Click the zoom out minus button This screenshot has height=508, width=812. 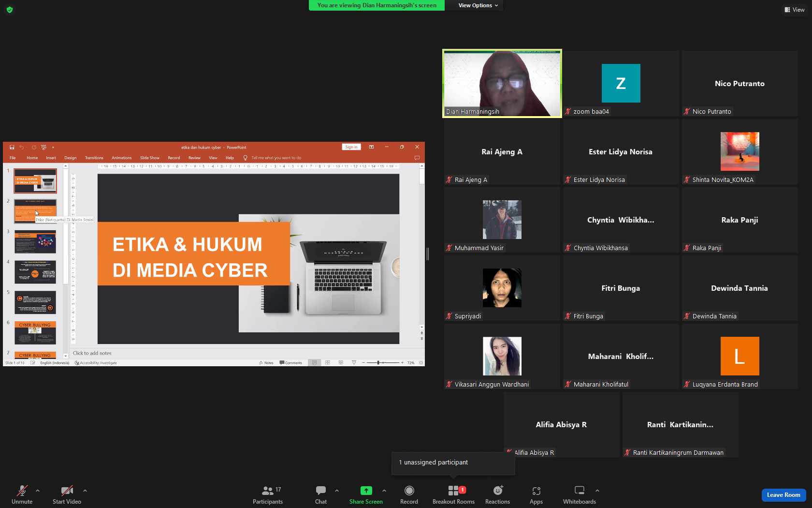tap(363, 363)
